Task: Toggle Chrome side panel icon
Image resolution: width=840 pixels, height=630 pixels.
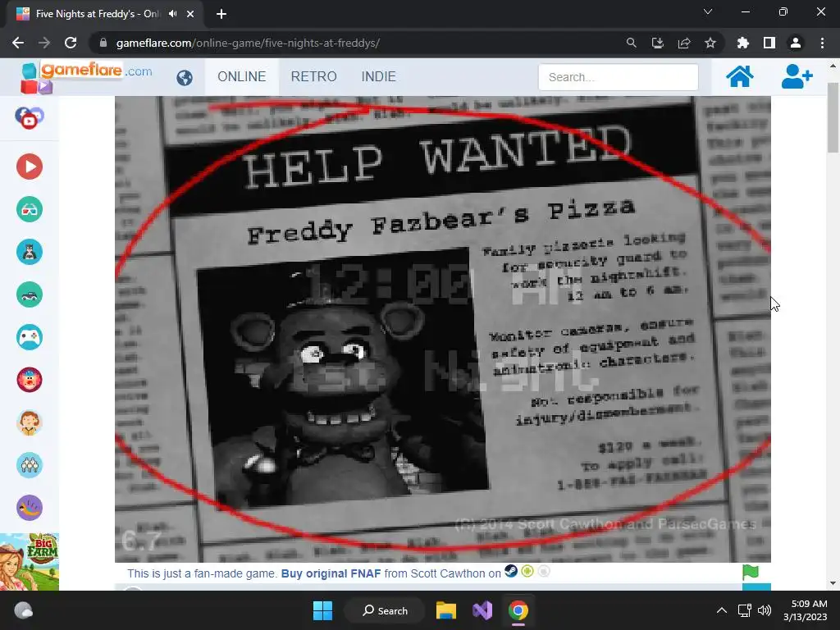Action: pos(769,43)
